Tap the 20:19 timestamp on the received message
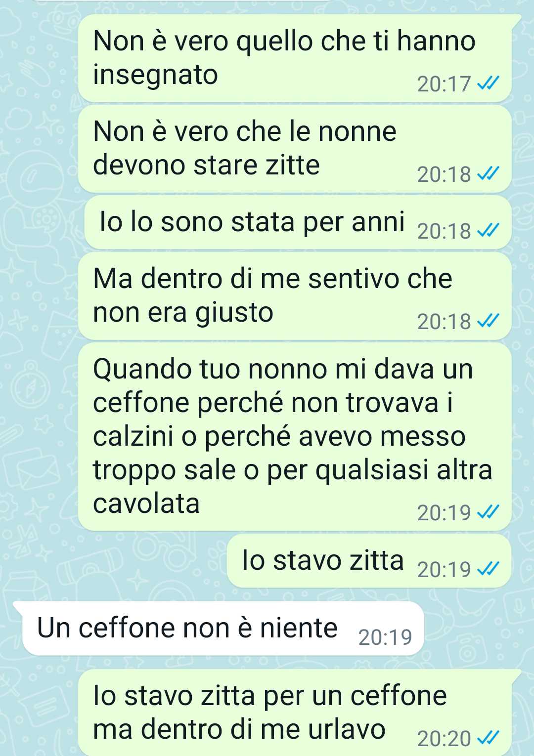This screenshot has width=534, height=756. click(x=385, y=637)
